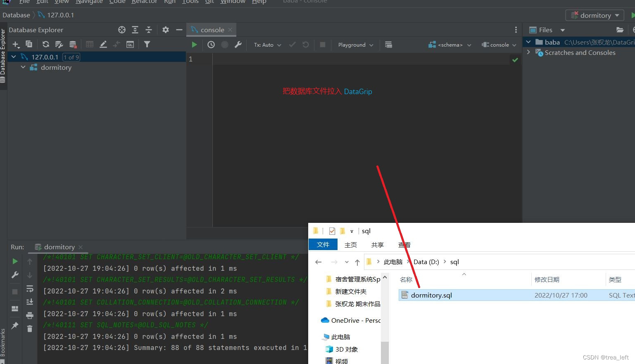This screenshot has width=635, height=364.
Task: Hide the Database Explorer panel
Action: pyautogui.click(x=179, y=30)
